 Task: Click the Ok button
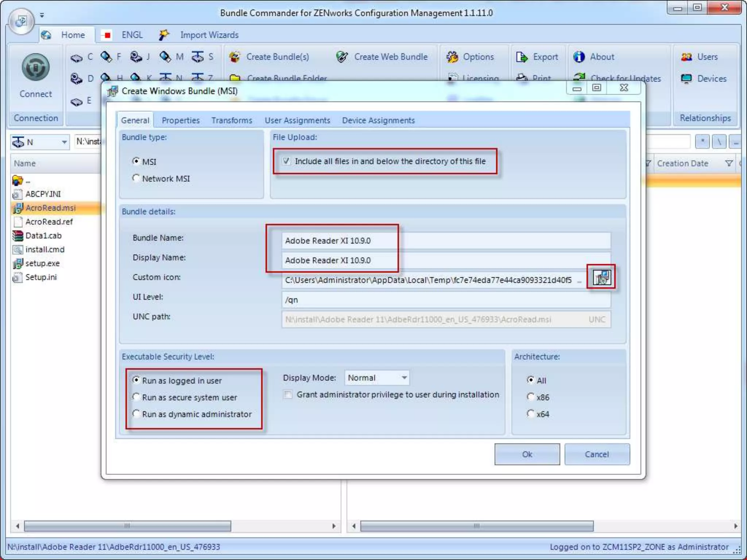527,454
